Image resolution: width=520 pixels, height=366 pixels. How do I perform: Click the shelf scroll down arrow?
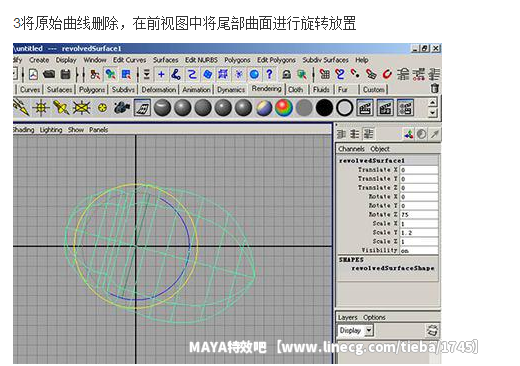coord(432,112)
